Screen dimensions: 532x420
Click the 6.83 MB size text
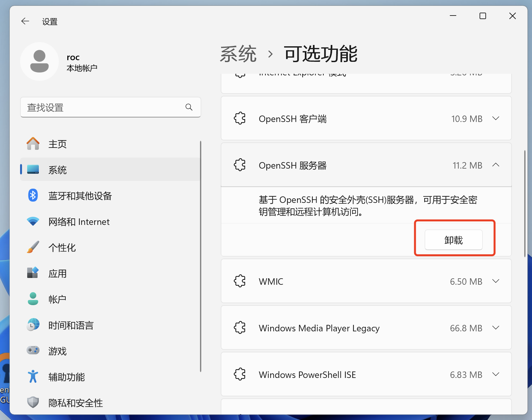point(466,375)
